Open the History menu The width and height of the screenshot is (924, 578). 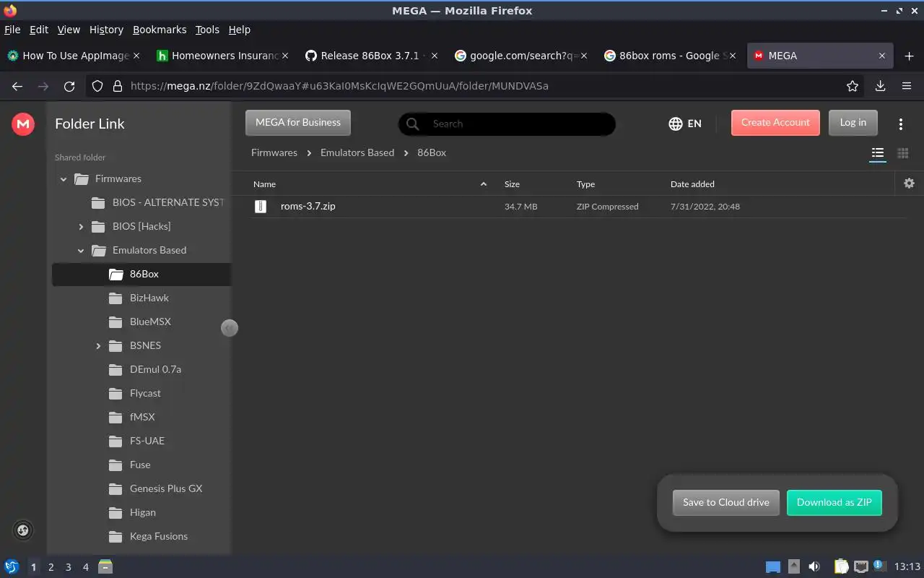106,30
